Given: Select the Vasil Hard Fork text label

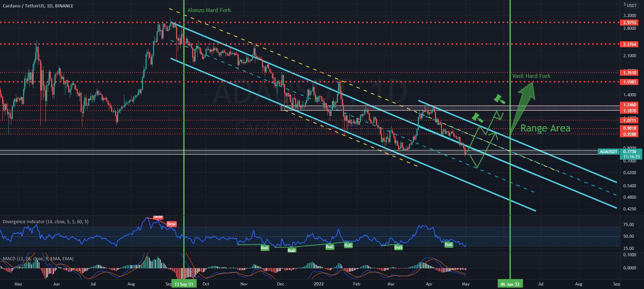Looking at the screenshot, I should [x=531, y=76].
